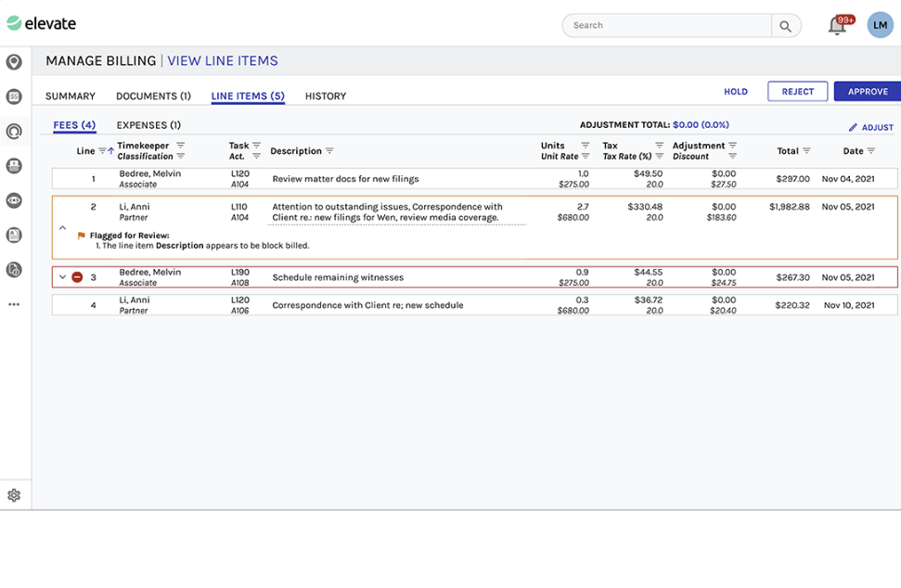Click the Reject button

point(798,91)
